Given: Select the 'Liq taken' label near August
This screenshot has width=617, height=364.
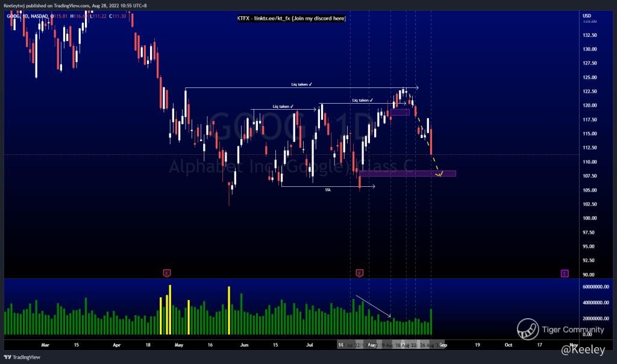Looking at the screenshot, I should click(362, 101).
